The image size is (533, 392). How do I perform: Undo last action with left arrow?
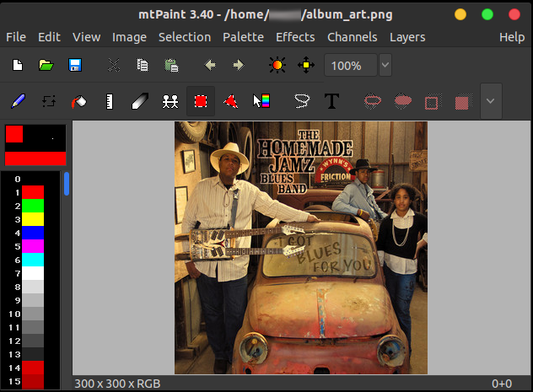click(210, 65)
